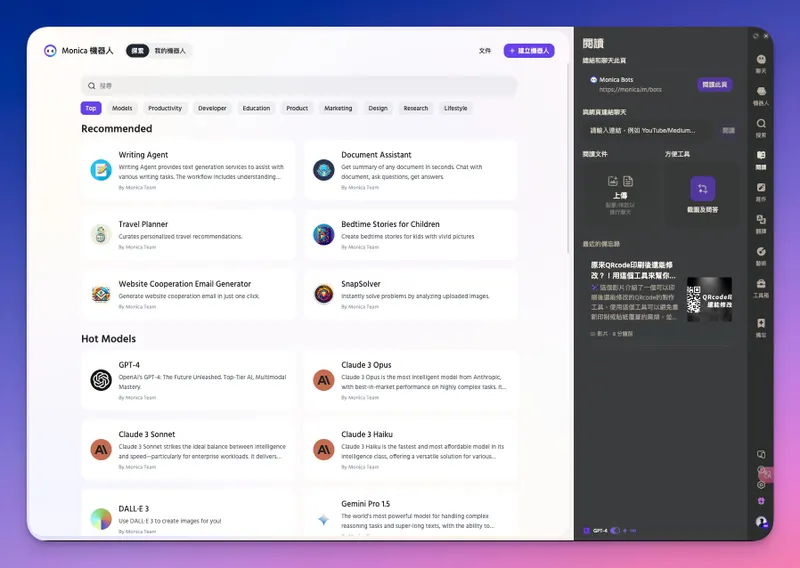
Task: Click the SnapSolver bot icon
Action: click(x=323, y=294)
